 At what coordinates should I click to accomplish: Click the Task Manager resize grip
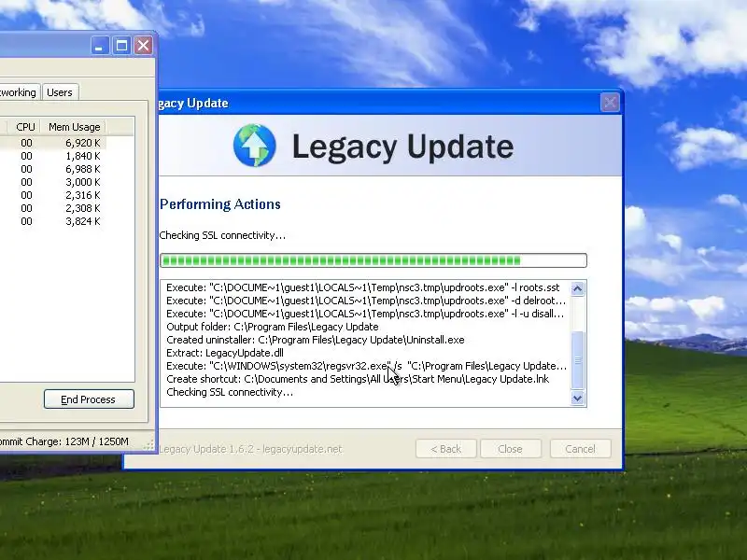coord(149,446)
